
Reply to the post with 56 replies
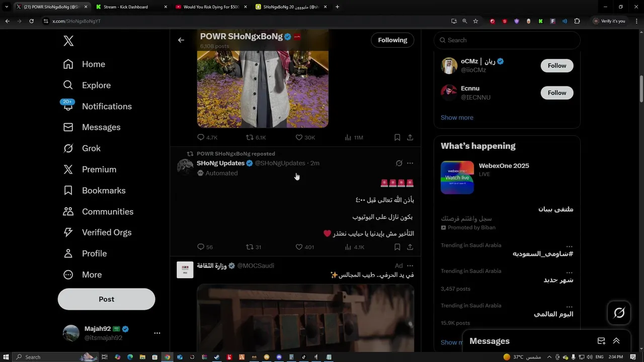pos(205,247)
